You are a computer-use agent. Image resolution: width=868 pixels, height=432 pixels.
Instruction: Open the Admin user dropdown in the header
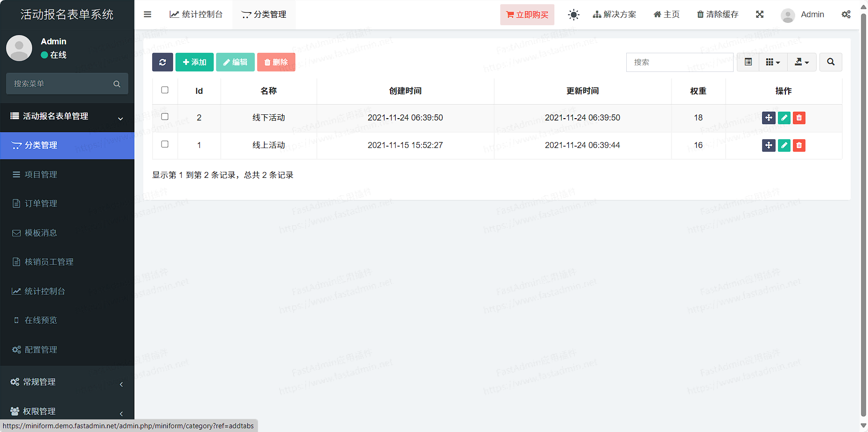(x=803, y=14)
